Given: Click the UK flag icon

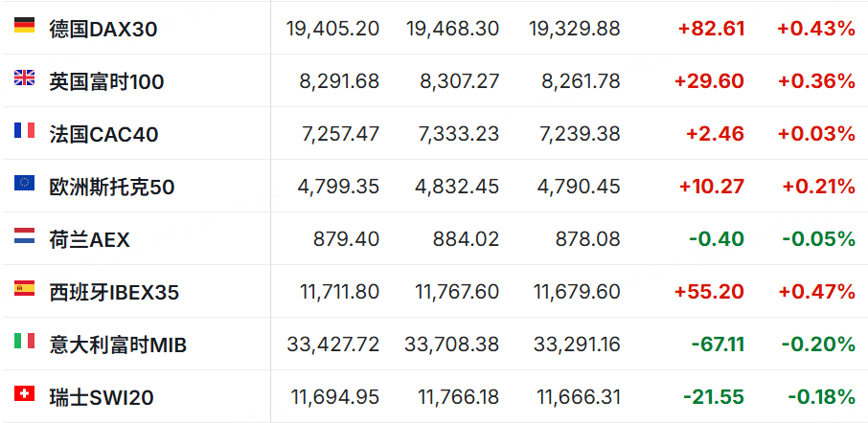Looking at the screenshot, I should pyautogui.click(x=24, y=78).
